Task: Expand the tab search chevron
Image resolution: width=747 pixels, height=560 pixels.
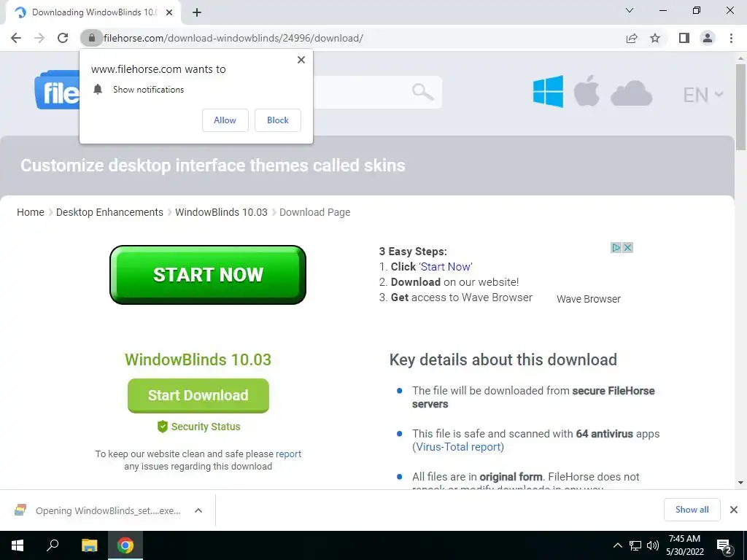Action: [x=630, y=10]
